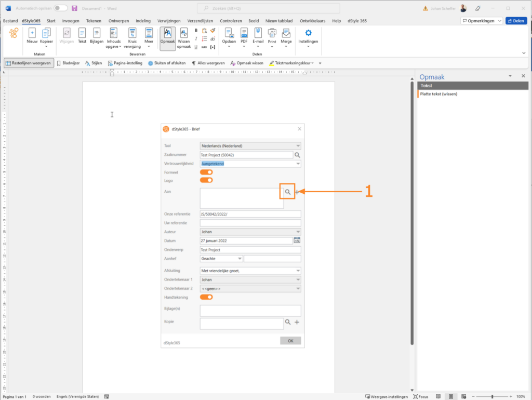532x400 pixels.
Task: Open the Opmaak pane options arrow
Action: [x=510, y=76]
